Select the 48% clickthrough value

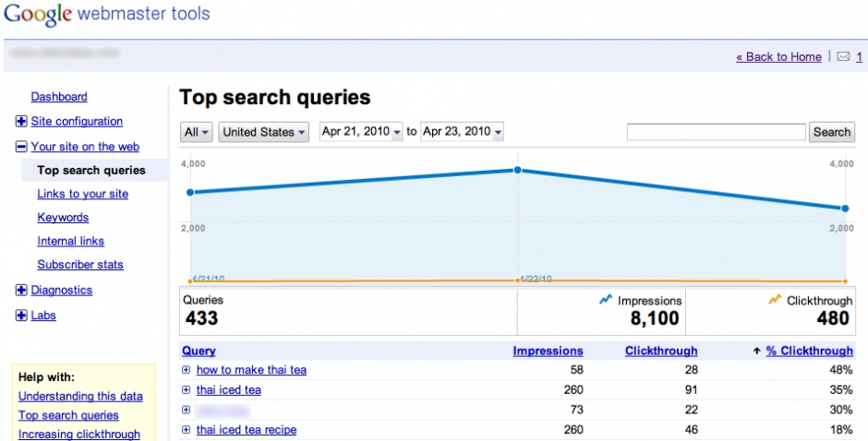pos(841,370)
